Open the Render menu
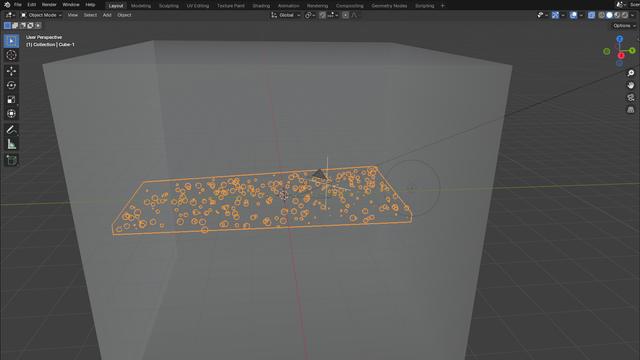The image size is (640, 360). (x=49, y=5)
